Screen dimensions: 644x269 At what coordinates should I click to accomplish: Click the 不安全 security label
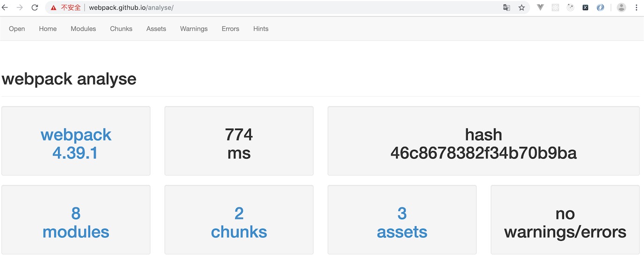coord(71,8)
